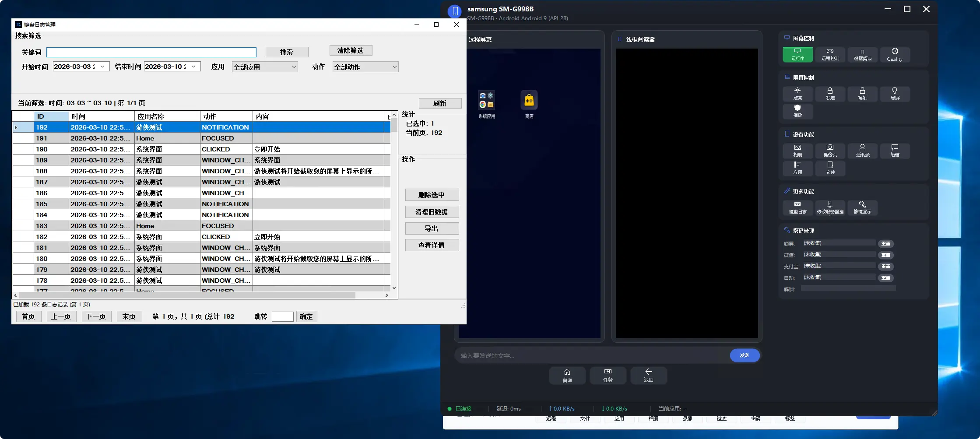Open the 全部应用 application filter dropdown
The width and height of the screenshot is (980, 439).
point(265,67)
